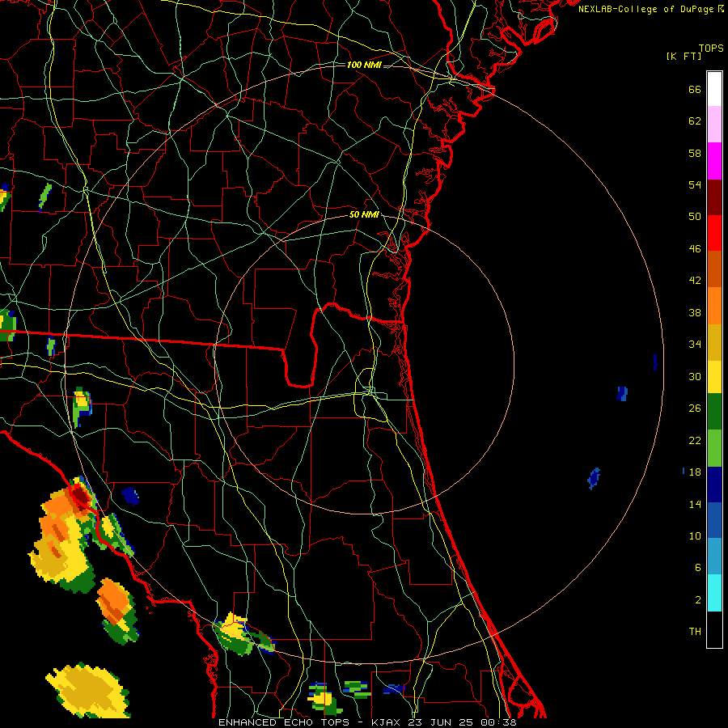The width and height of the screenshot is (728, 728).
Task: Click the white swatch in the tops legend
Action: pyautogui.click(x=714, y=89)
